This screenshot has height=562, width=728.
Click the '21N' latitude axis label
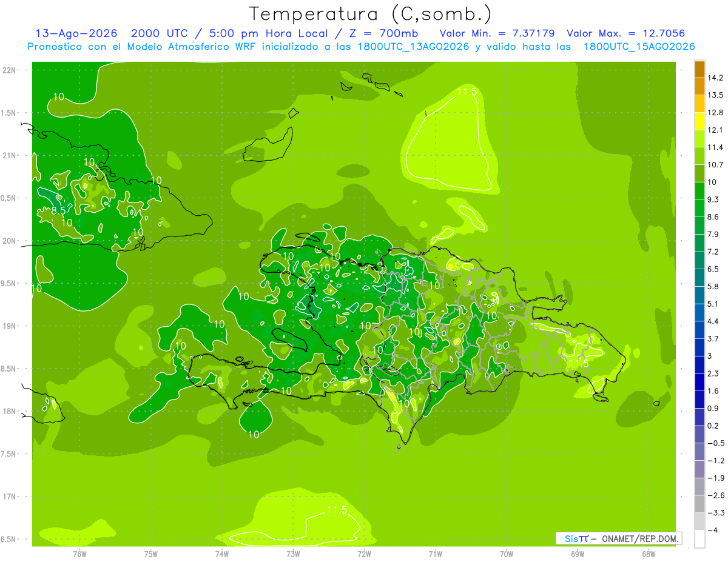click(x=8, y=156)
